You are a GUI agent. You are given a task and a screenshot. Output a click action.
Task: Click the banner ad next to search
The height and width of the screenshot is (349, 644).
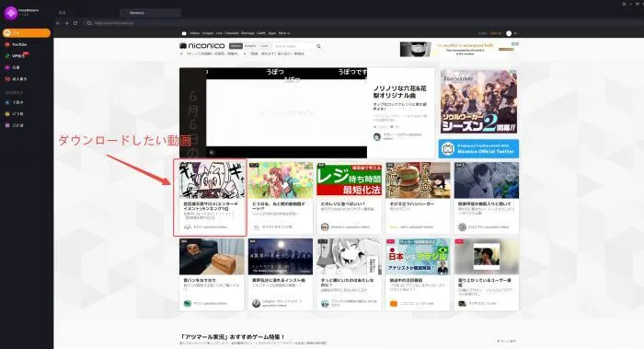459,49
